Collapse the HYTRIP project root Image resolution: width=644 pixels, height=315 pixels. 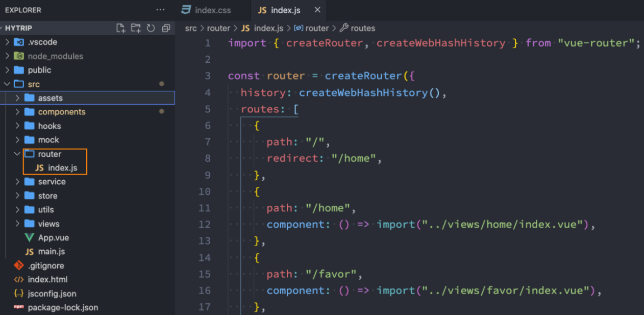click(x=18, y=28)
